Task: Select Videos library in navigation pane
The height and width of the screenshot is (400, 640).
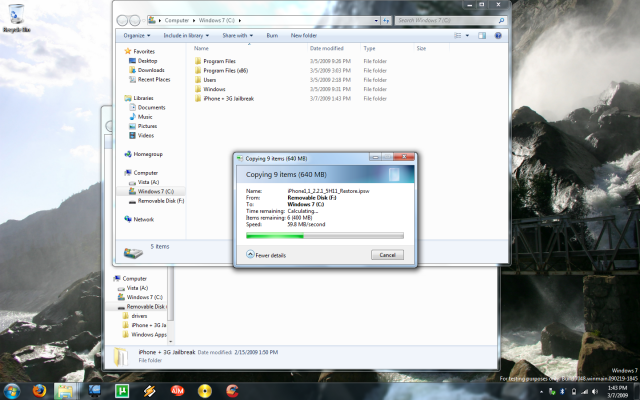Action: click(x=141, y=136)
